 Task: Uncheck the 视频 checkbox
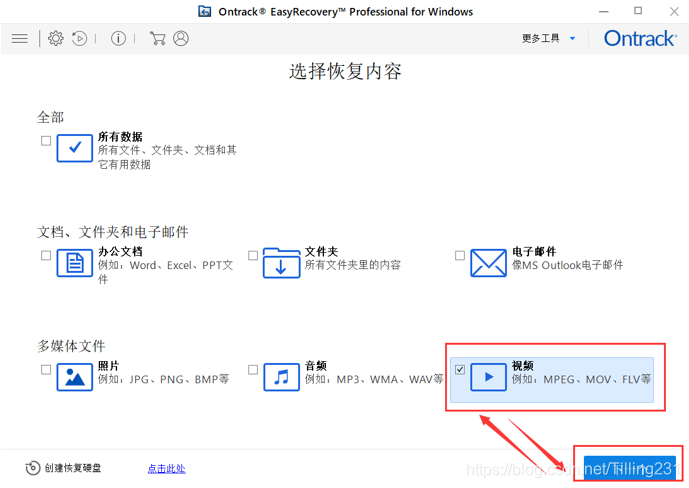pyautogui.click(x=460, y=369)
